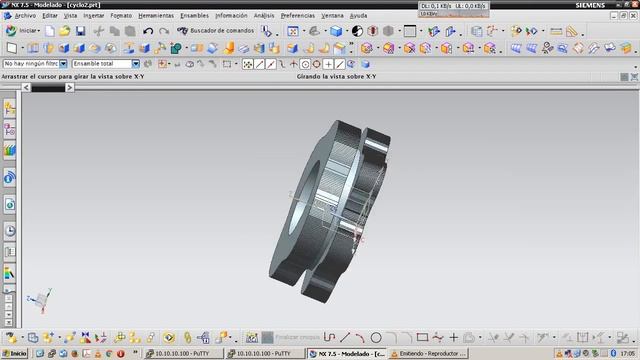This screenshot has width=640, height=360.
Task: Click the Redo arrow
Action: (164, 31)
